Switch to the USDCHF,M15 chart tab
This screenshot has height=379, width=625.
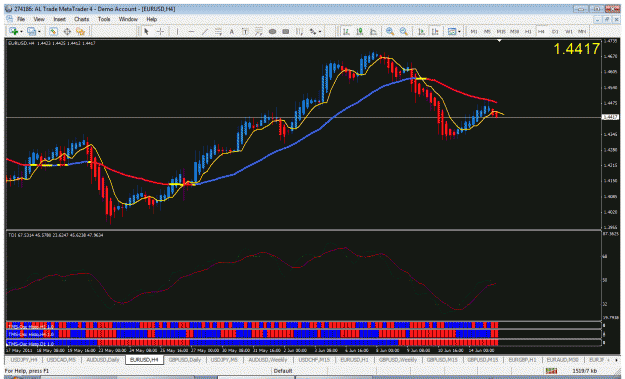tap(314, 360)
